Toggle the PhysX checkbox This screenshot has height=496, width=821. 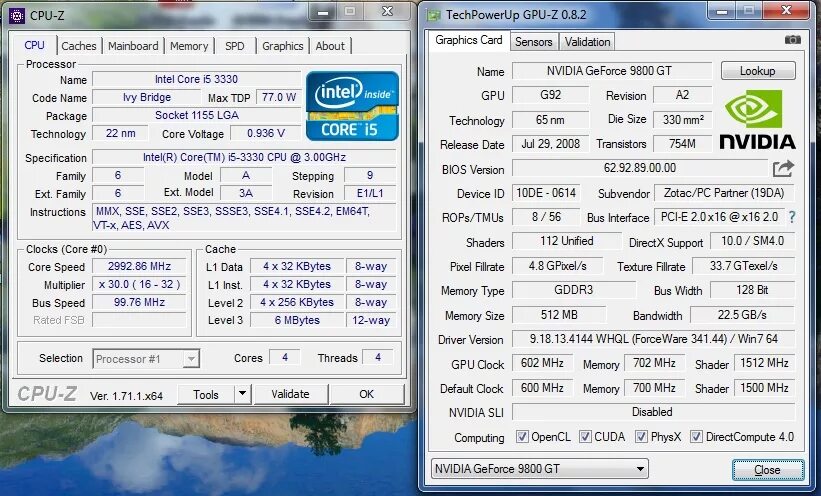tap(641, 436)
